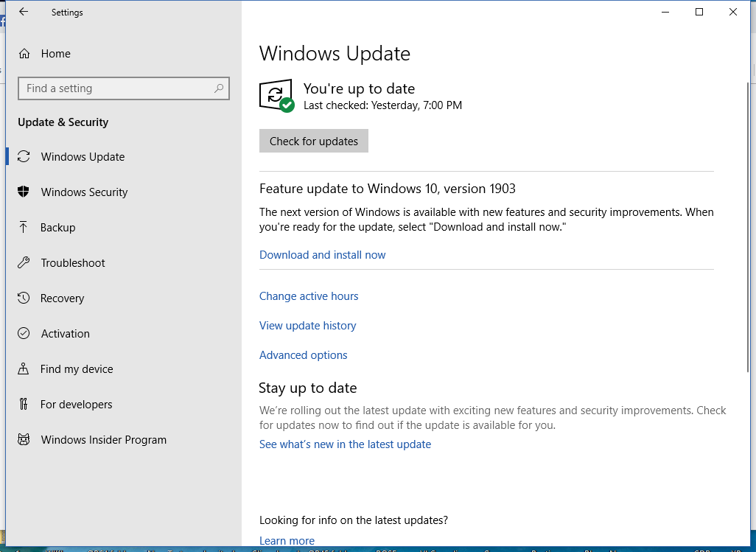This screenshot has height=552, width=756.
Task: Click the Activation checkmark circle icon
Action: (x=24, y=333)
